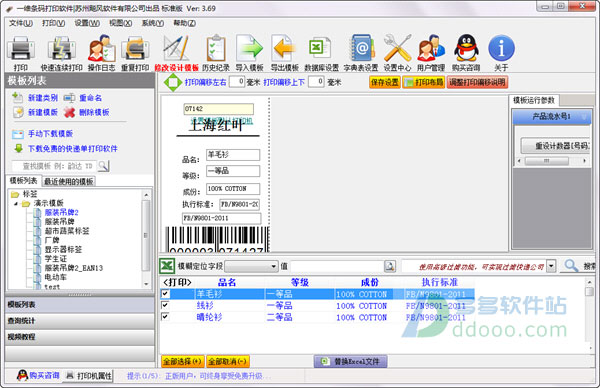This screenshot has height=388, width=600.
Task: Open the 视图(X) menu
Action: click(121, 23)
